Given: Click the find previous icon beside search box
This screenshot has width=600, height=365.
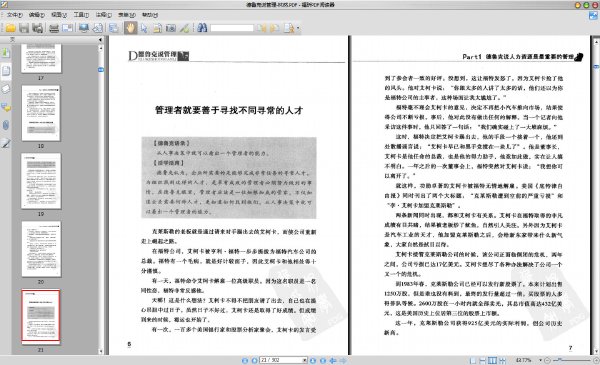Looking at the screenshot, I should coord(262,28).
